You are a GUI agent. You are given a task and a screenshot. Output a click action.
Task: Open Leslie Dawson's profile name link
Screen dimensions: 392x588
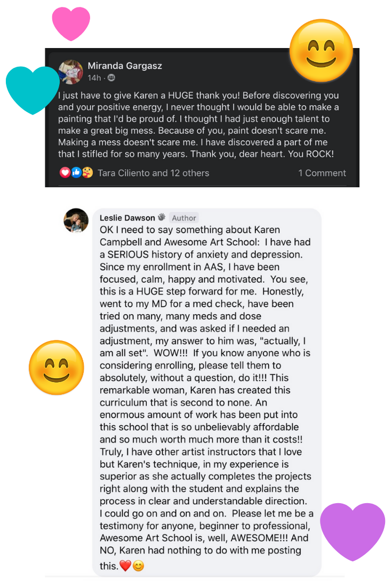coord(127,218)
